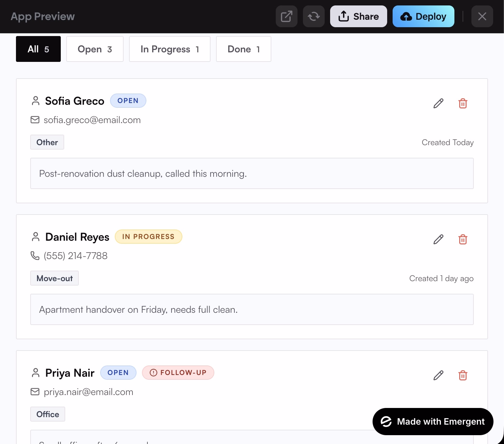Delete Priya Nair's lead with trash icon
Viewport: 504px width, 444px height.
[x=463, y=375]
